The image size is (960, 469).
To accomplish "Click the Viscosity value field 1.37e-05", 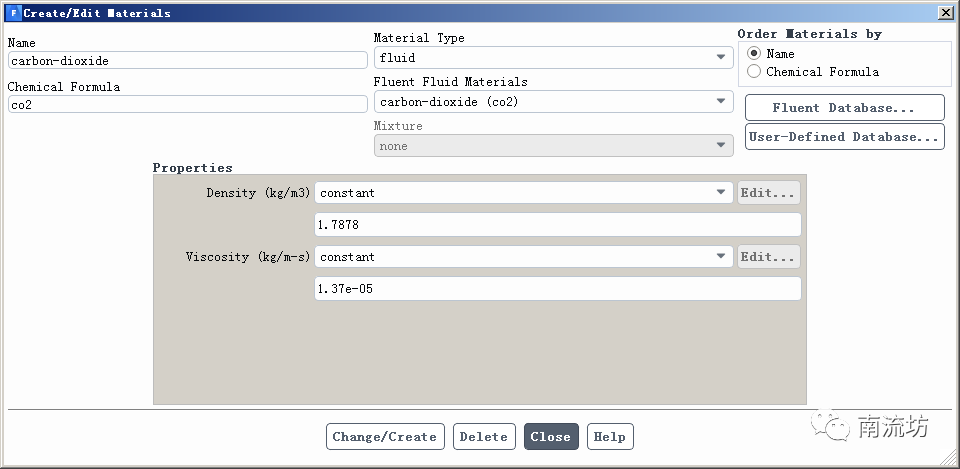I will 557,289.
